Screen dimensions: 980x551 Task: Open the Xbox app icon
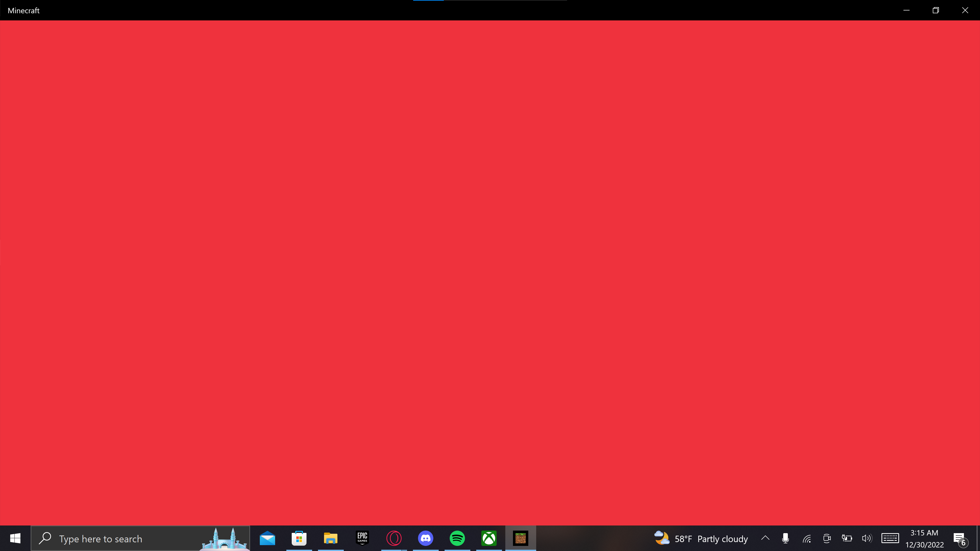tap(489, 539)
